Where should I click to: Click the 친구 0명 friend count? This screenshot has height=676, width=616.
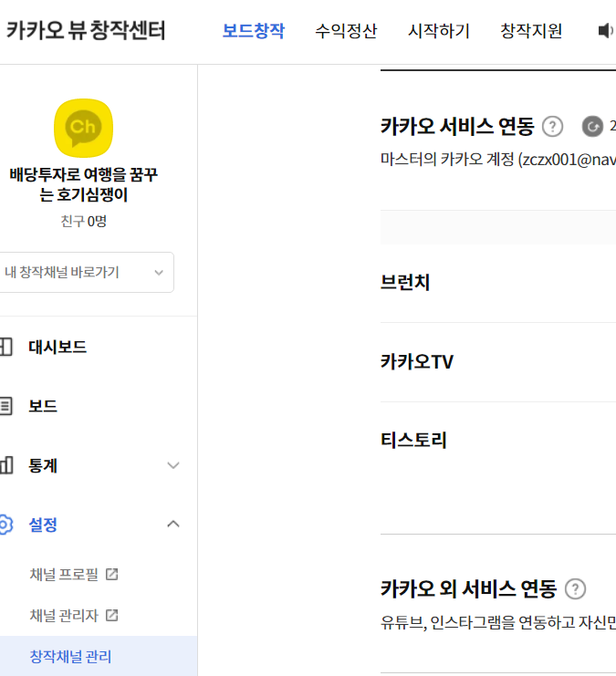(x=83, y=221)
